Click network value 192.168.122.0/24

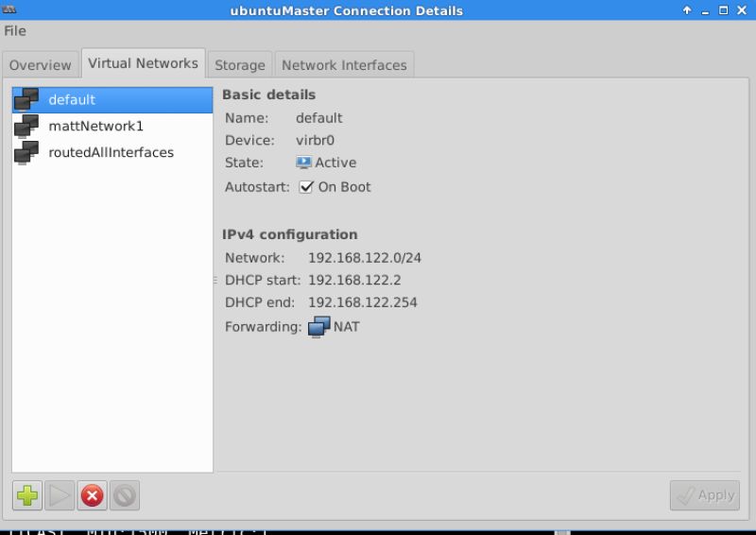pyautogui.click(x=365, y=258)
